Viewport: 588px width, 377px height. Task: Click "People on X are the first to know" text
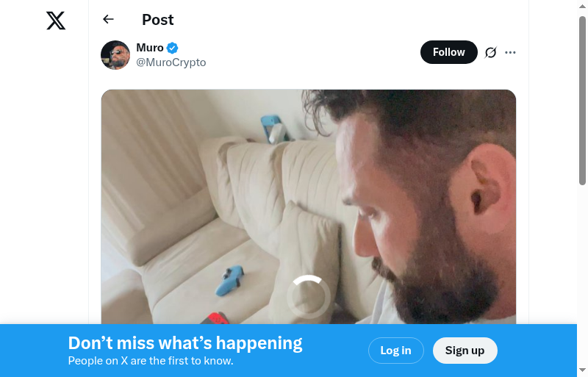tap(151, 361)
